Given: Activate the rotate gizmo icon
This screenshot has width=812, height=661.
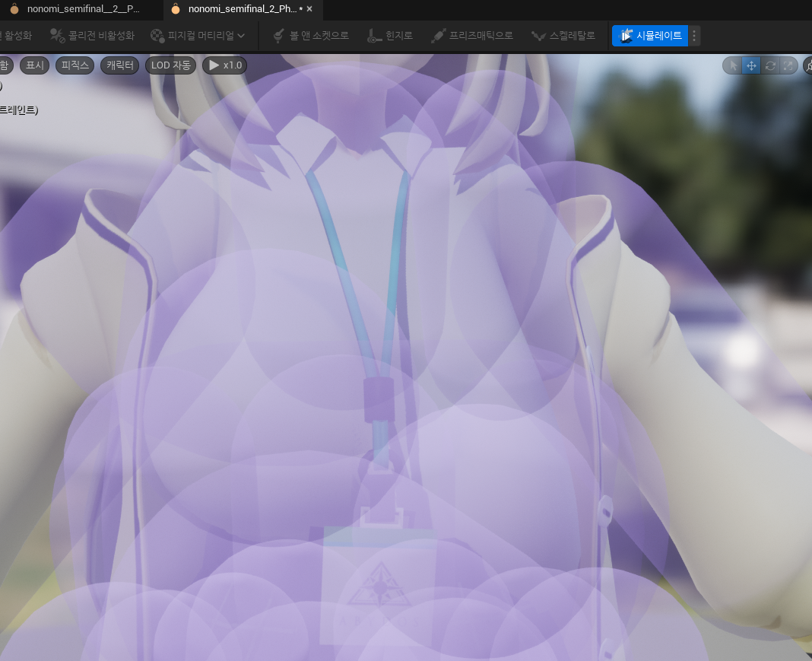Looking at the screenshot, I should (770, 65).
